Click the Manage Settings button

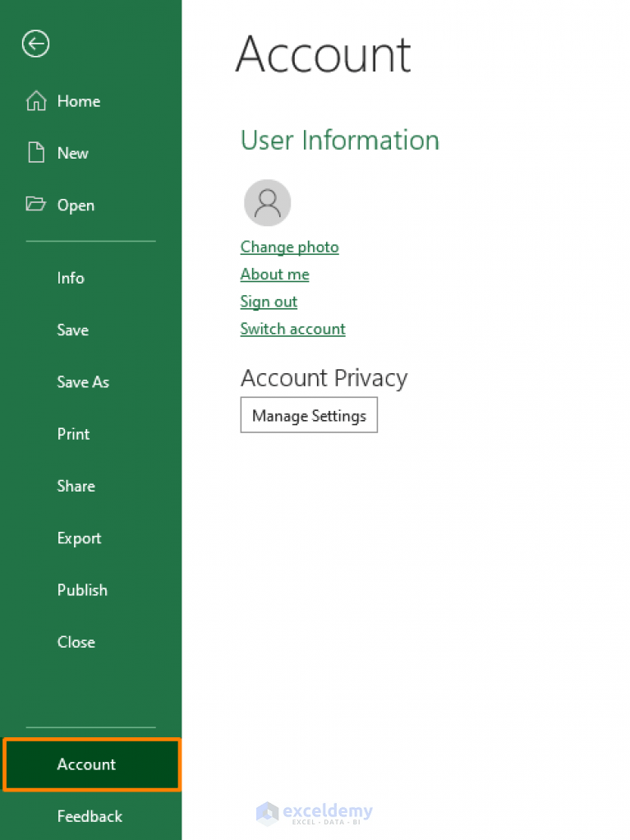pos(309,415)
